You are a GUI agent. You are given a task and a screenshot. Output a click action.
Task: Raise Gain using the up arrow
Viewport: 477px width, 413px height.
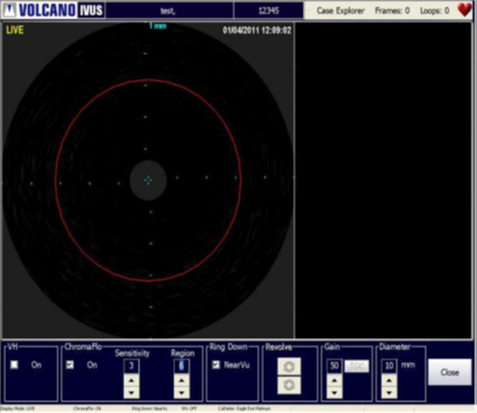[334, 381]
